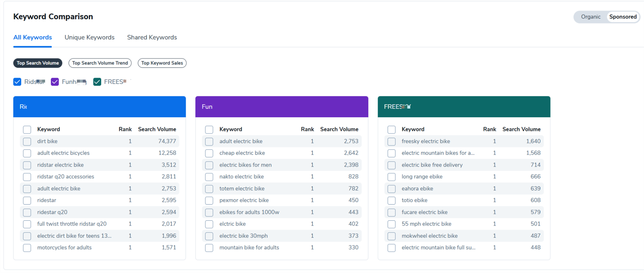Click Keyword header in green table
Viewport: 644px width, 273px height.
(413, 129)
